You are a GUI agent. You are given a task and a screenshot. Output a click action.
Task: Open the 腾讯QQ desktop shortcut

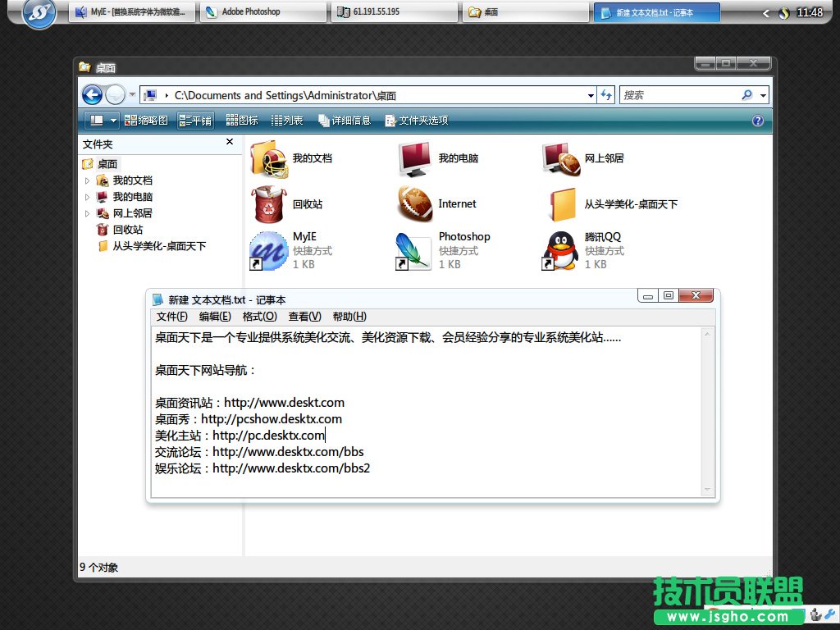click(561, 246)
